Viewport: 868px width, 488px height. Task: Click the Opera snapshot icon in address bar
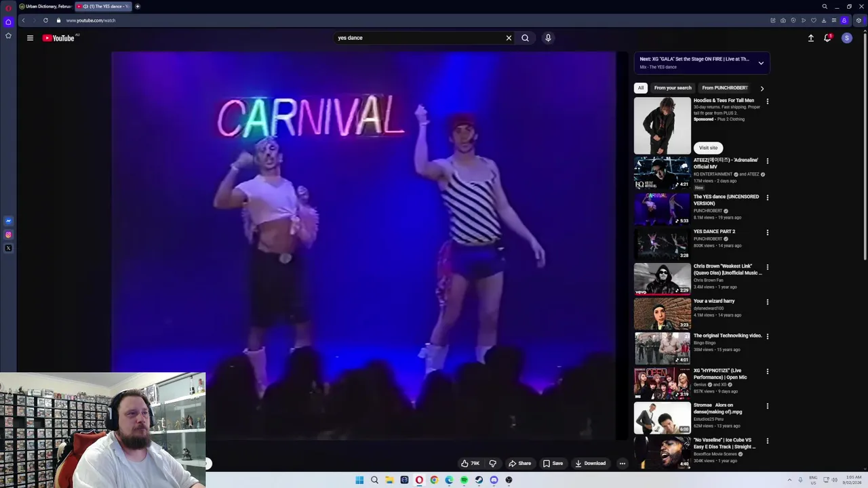tap(783, 20)
